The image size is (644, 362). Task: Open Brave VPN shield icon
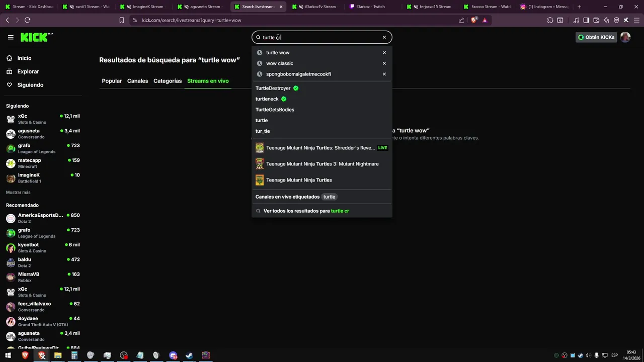(616, 20)
